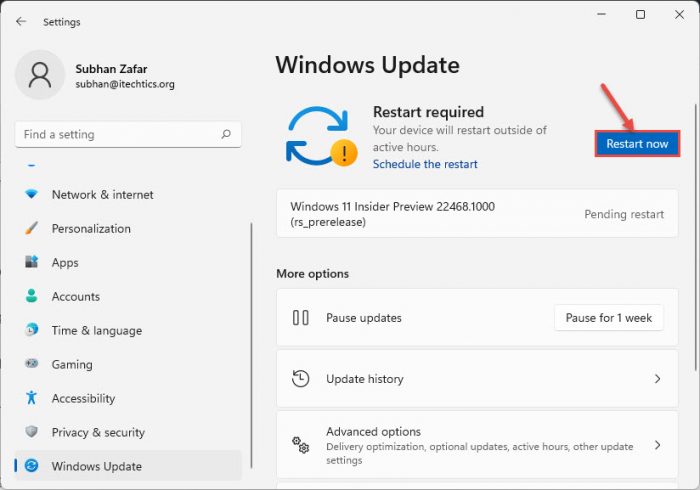
Task: Open Advanced options row
Action: [x=477, y=445]
